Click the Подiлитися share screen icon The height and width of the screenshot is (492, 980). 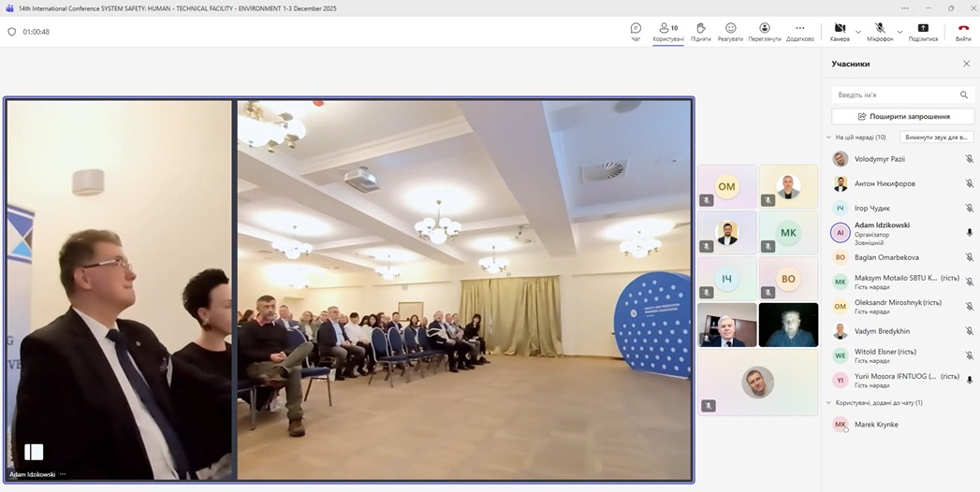coord(923,31)
